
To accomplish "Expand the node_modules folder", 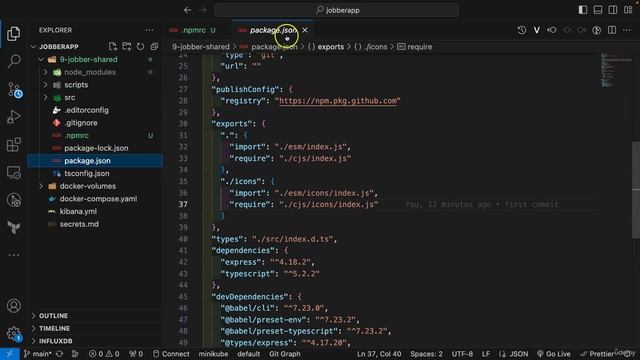I will click(x=46, y=72).
